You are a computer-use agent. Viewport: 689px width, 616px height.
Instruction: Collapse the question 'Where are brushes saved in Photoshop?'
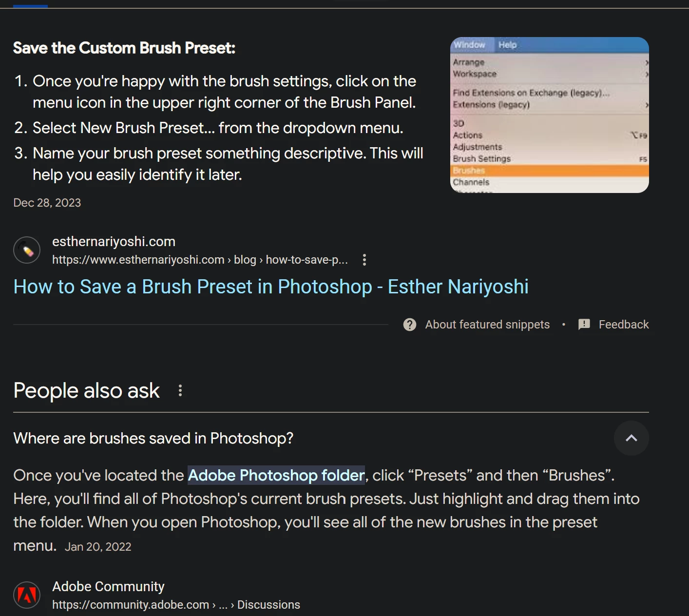[153, 438]
